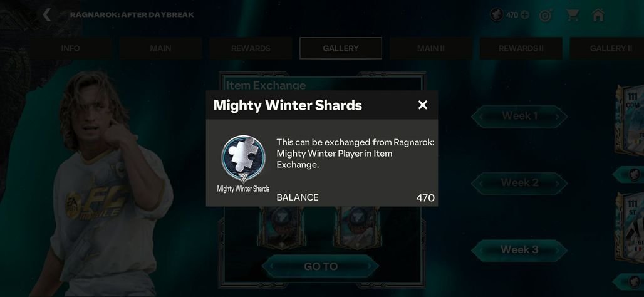
Task: Tap the target objectives icon
Action: pyautogui.click(x=546, y=15)
